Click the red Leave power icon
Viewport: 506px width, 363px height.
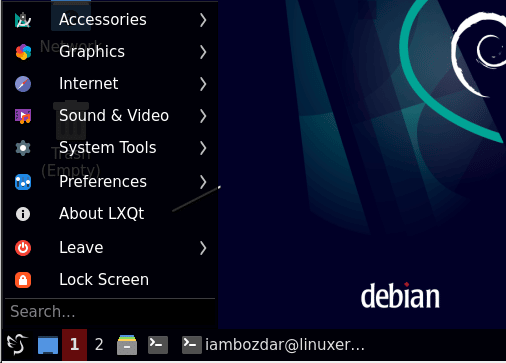(23, 248)
